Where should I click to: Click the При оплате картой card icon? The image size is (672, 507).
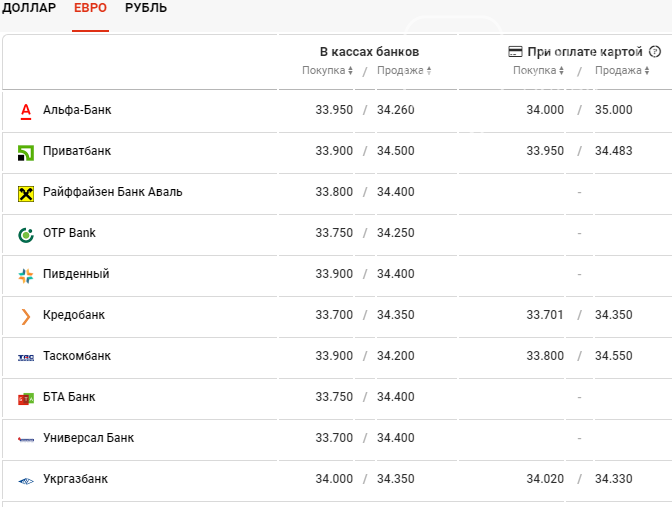(515, 52)
